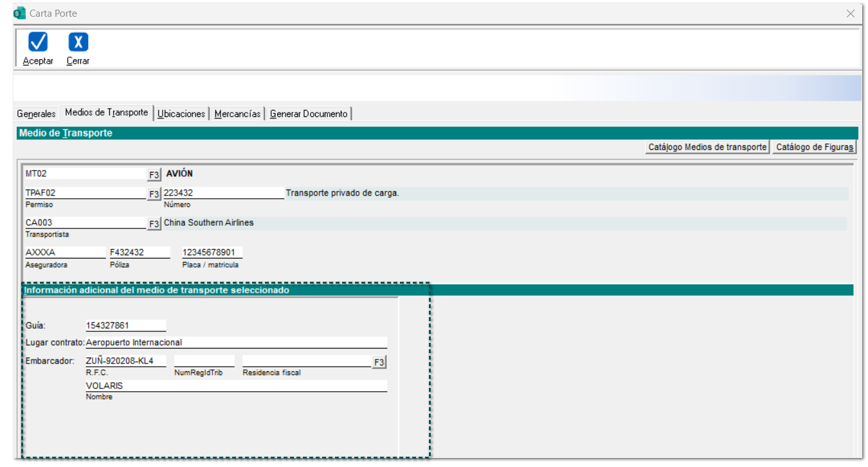868x467 pixels.
Task: Click the Número permit field 223432
Action: (222, 193)
